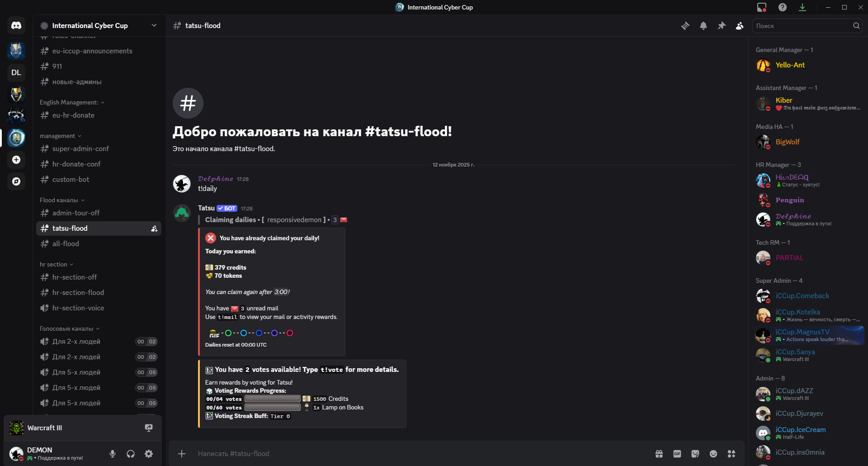Click the download update arrow icon
Viewport: 868px width, 466px height.
coord(802,7)
